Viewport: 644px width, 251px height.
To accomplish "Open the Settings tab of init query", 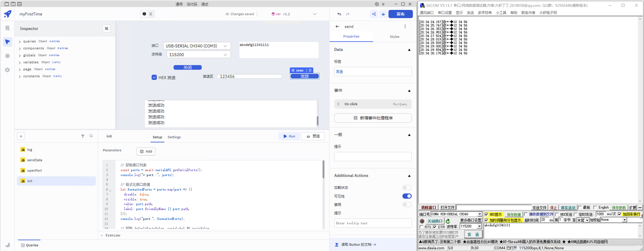I will (x=174, y=137).
